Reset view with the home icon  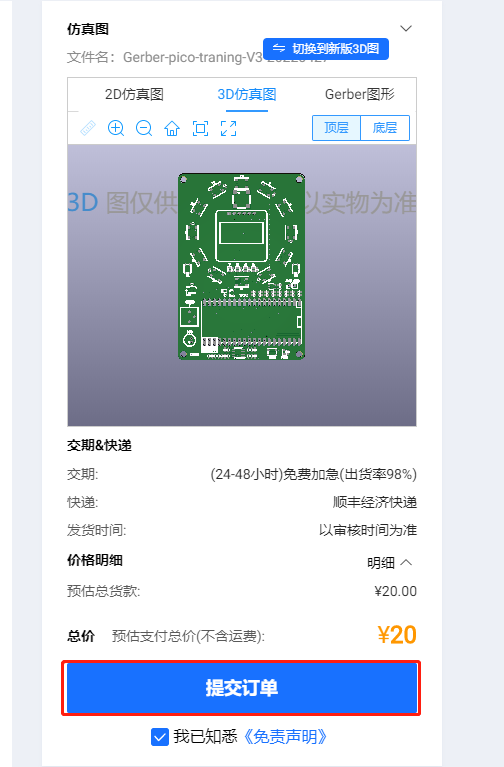click(172, 129)
